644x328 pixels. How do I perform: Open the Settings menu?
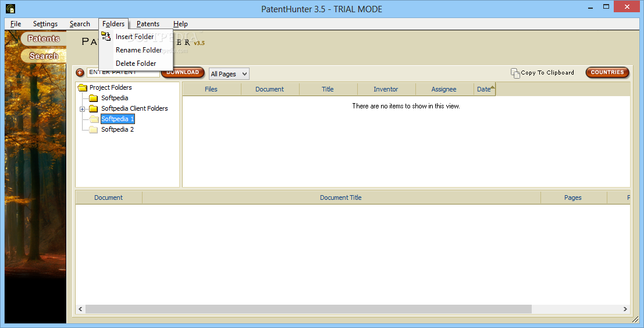point(45,24)
